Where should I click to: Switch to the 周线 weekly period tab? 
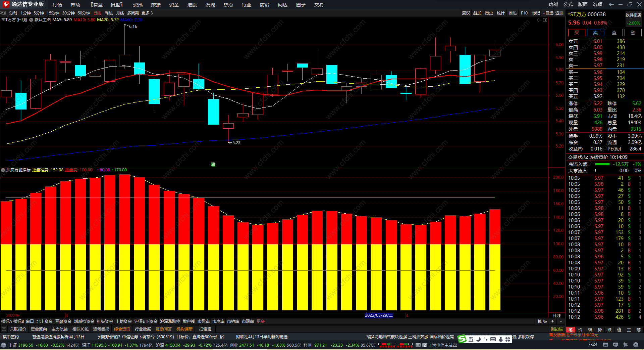[x=109, y=13]
